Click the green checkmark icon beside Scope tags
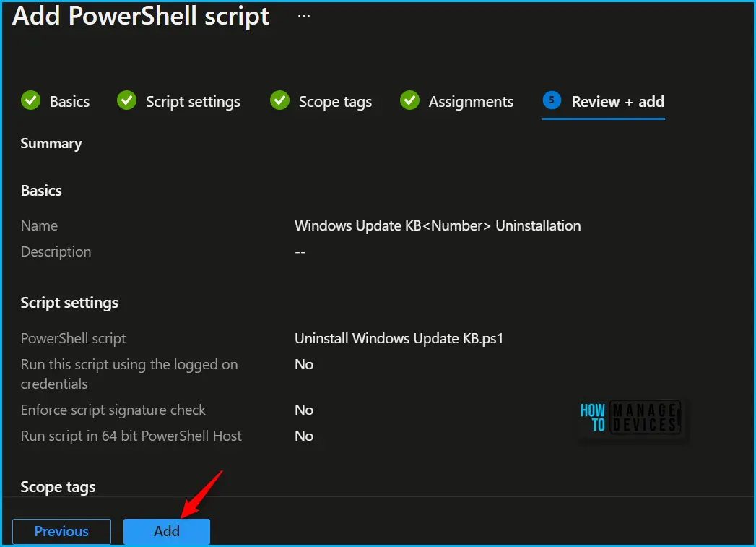756x547 pixels. (279, 100)
